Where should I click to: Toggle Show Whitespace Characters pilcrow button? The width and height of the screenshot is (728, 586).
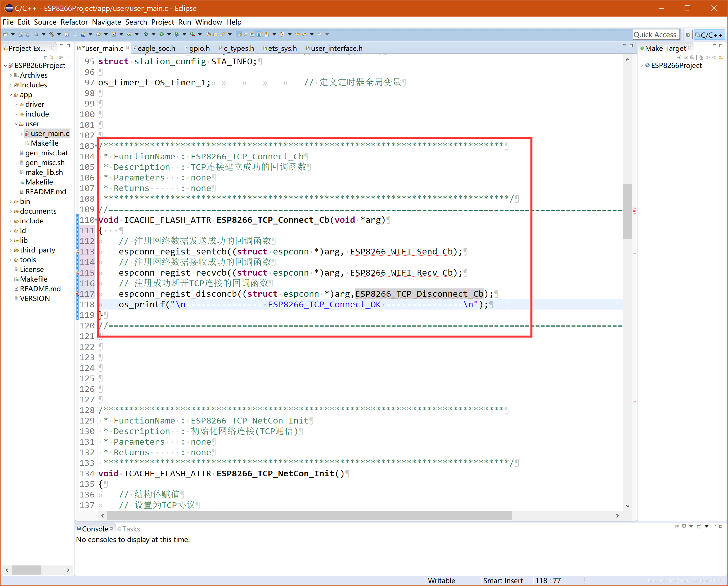coord(259,35)
